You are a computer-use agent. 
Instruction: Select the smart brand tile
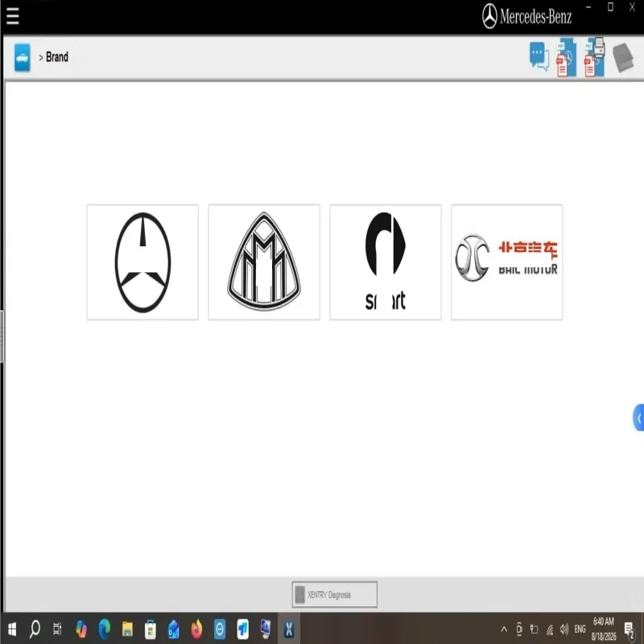(x=386, y=262)
